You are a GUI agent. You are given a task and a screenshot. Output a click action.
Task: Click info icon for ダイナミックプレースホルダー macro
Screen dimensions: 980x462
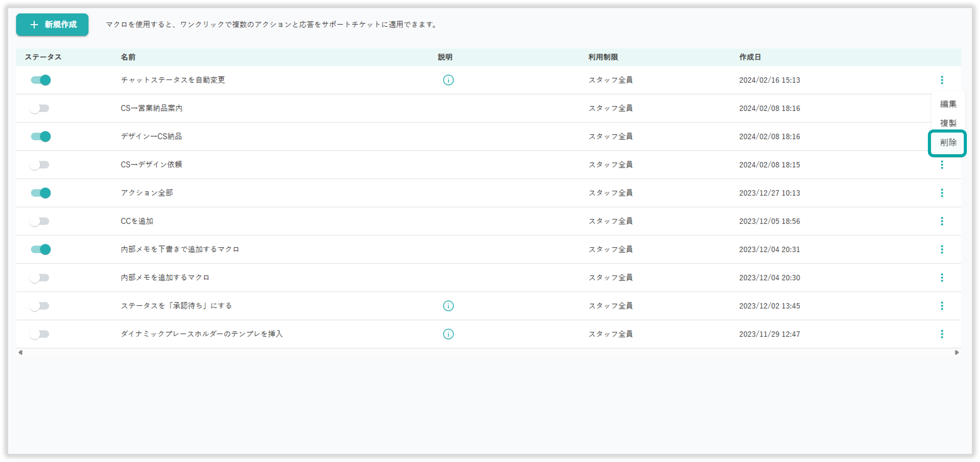tap(448, 334)
